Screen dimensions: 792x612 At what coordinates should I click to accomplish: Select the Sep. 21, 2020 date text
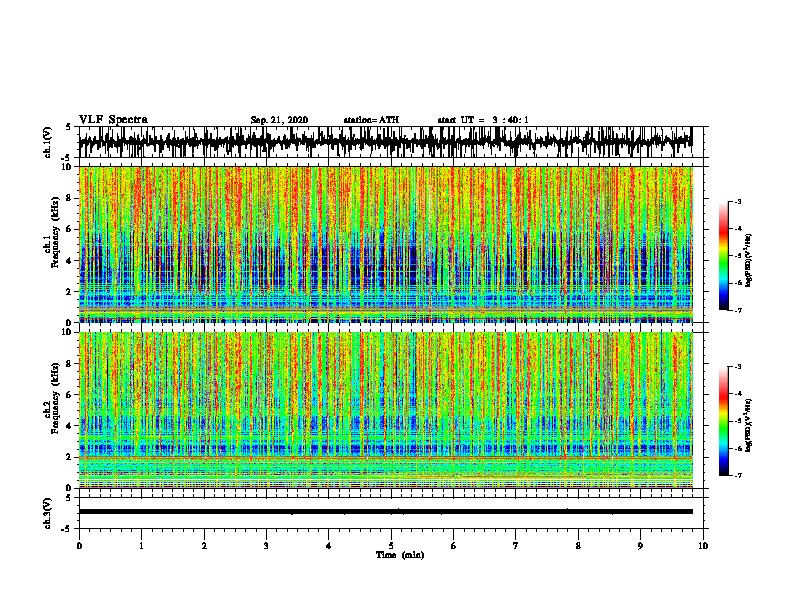(x=279, y=120)
